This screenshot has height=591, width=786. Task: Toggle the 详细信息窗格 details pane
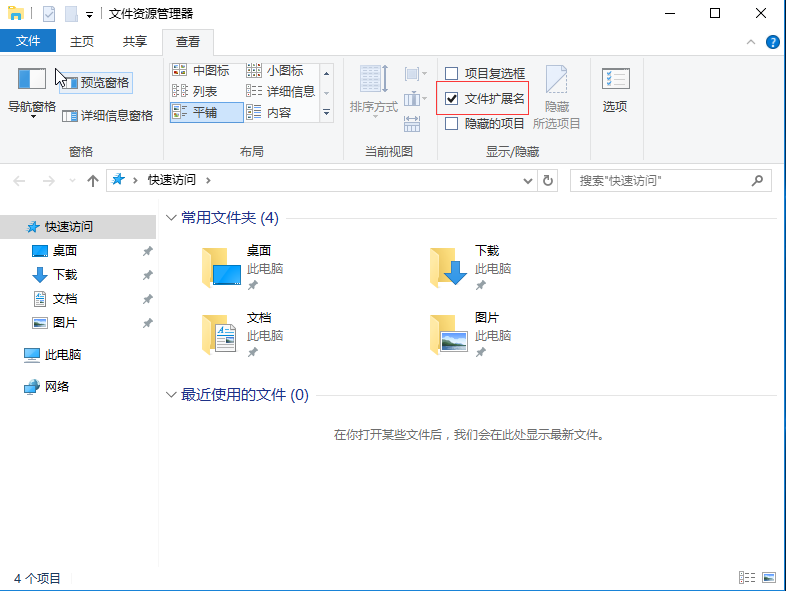coord(107,115)
